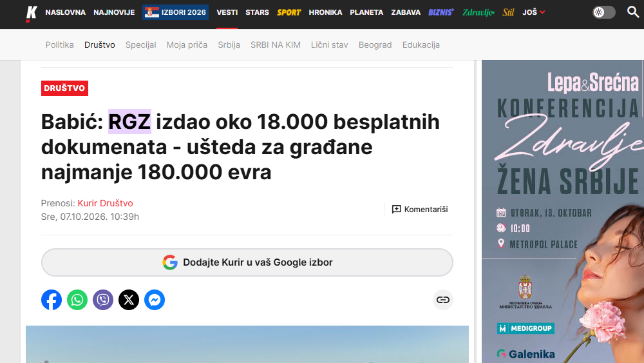Click Ministry of Health crest in ad
This screenshot has width=644, height=363.
[x=526, y=288]
